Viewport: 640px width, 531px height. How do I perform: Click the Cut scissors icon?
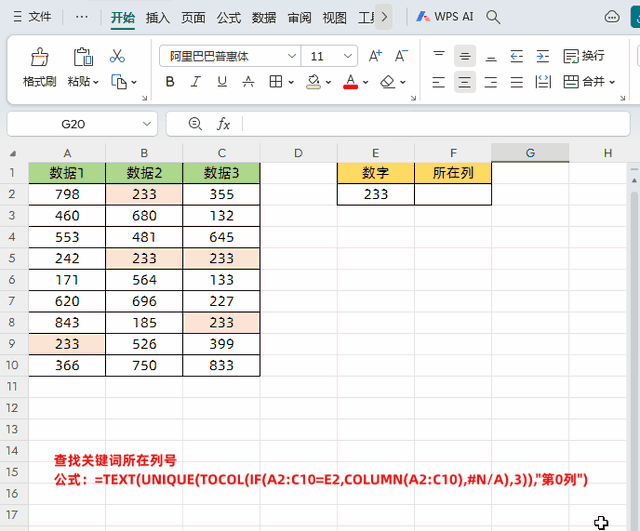tap(117, 56)
